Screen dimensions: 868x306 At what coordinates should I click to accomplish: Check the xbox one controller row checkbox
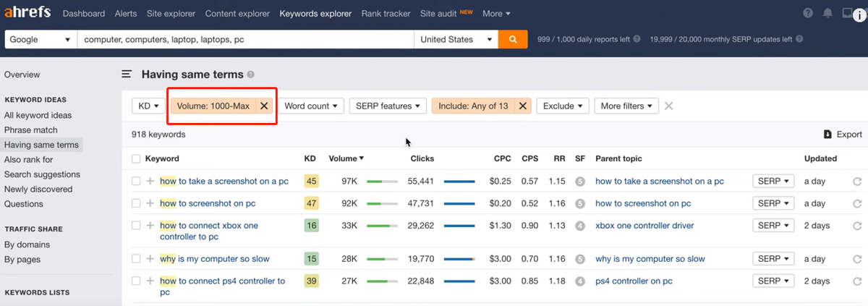[136, 226]
